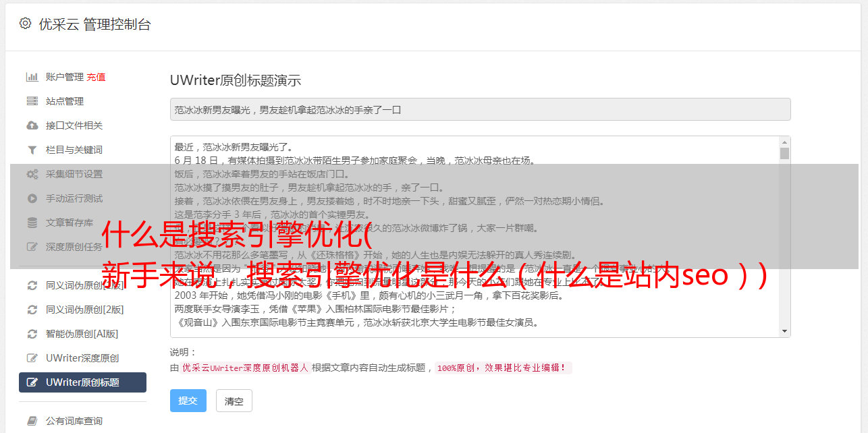Click the red 充值 link
868x433 pixels.
(x=96, y=77)
